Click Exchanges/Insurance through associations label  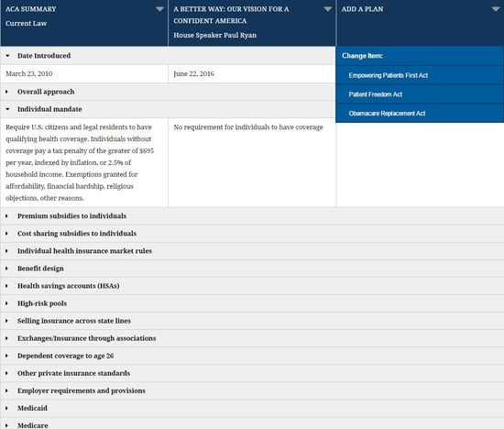86,338
